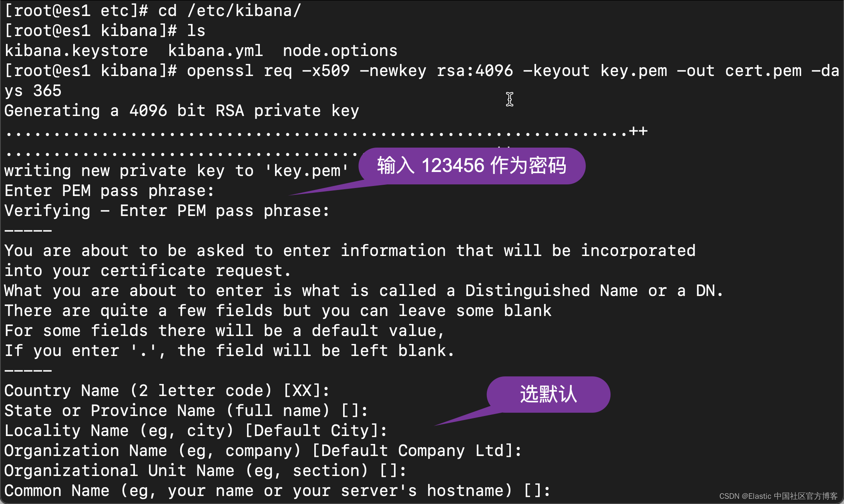844x504 pixels.
Task: Click 'cert.pem' in the openssl command
Action: tap(763, 71)
